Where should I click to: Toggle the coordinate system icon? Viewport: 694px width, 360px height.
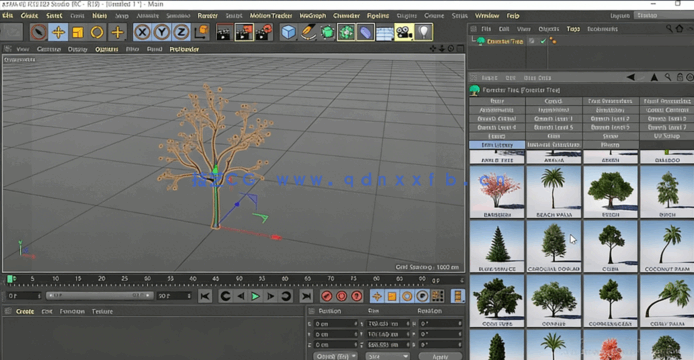201,32
